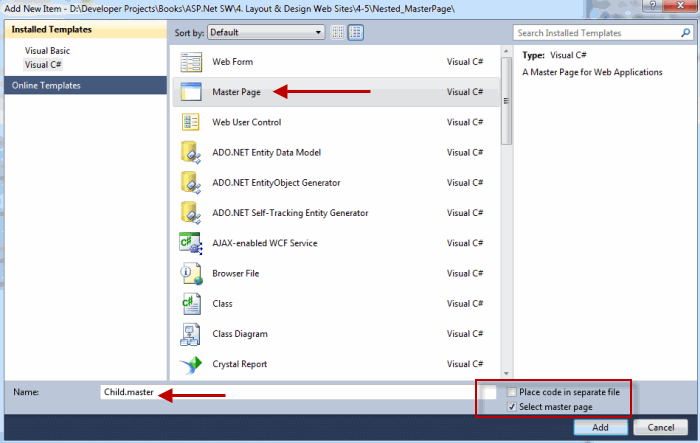The image size is (700, 443).
Task: Click the C# Class template icon
Action: 191,304
